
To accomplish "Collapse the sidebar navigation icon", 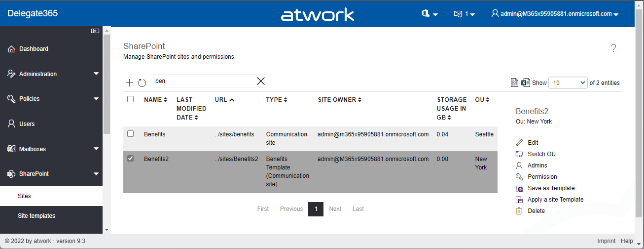I will (x=95, y=31).
